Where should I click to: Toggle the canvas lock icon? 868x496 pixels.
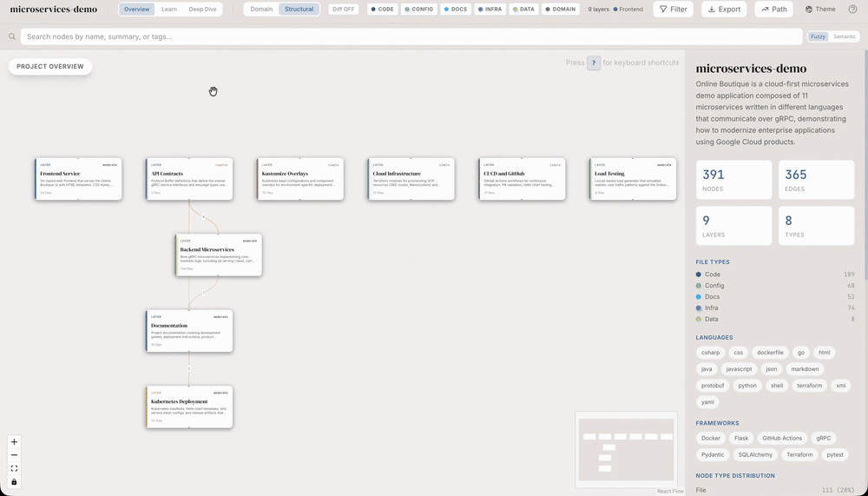coord(15,481)
